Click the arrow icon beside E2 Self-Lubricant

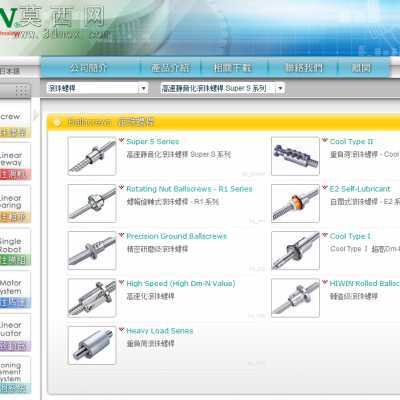tap(325, 188)
